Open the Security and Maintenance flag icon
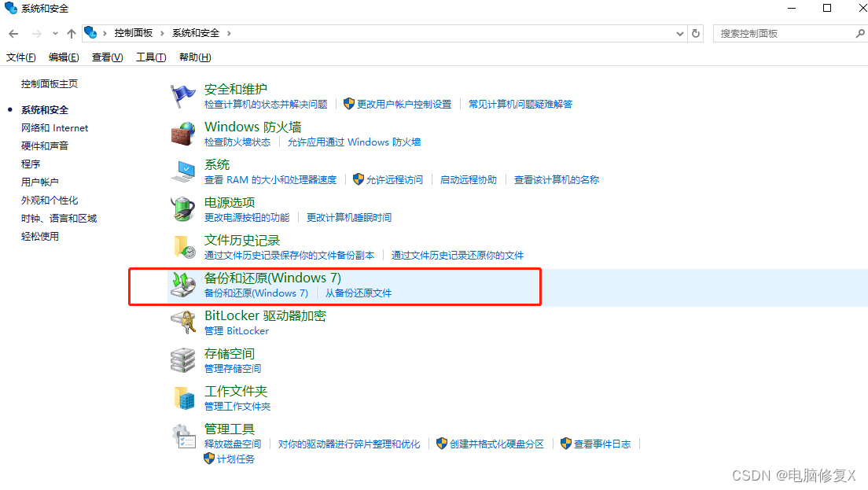Image resolution: width=868 pixels, height=490 pixels. tap(182, 96)
